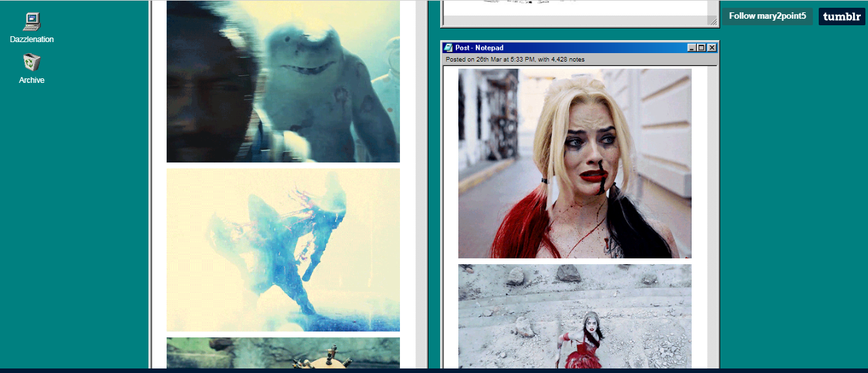Open the Dazzlenation computer icon
The height and width of the screenshot is (373, 868).
(32, 21)
